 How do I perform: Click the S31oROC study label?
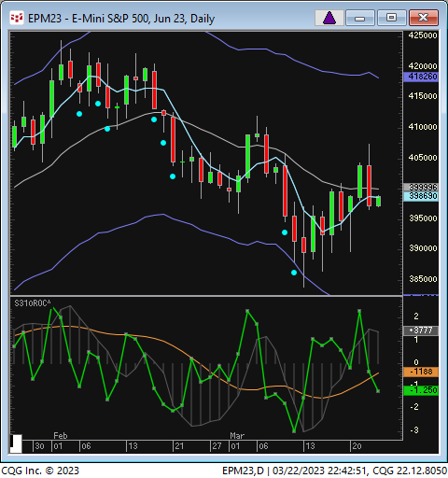click(x=33, y=303)
